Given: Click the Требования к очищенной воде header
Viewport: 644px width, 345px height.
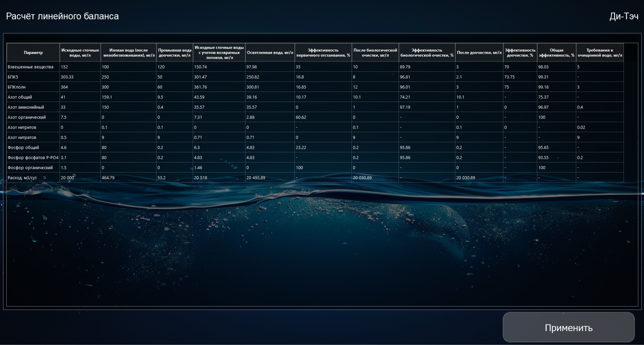Looking at the screenshot, I should click(600, 53).
